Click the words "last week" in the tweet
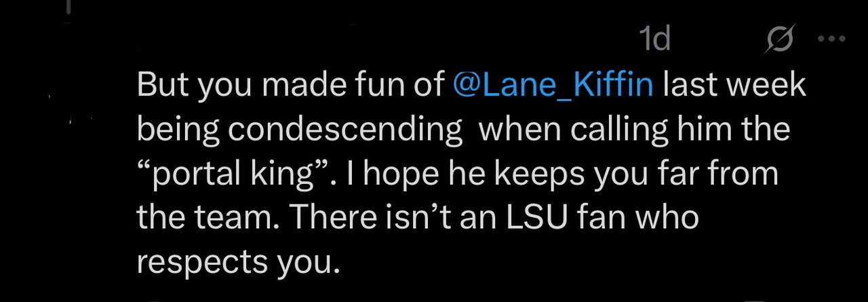Screen dimensions: 868x302 [734, 86]
